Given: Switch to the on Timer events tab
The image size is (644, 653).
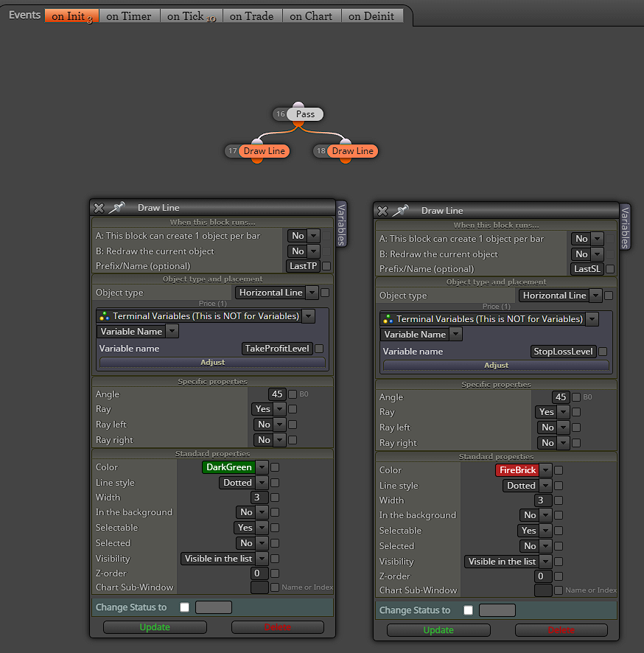Looking at the screenshot, I should coord(129,15).
